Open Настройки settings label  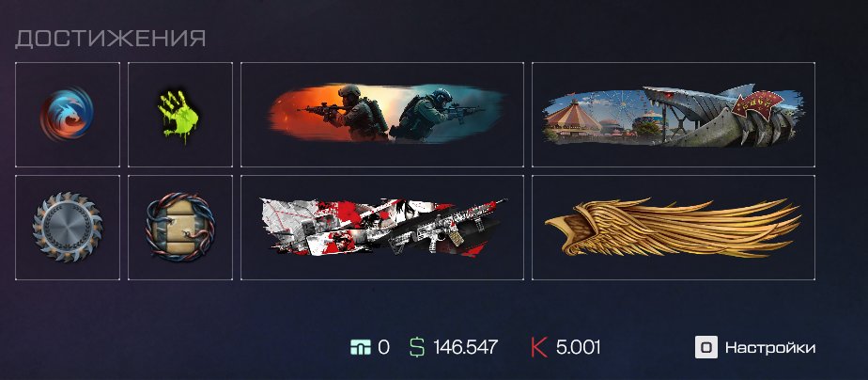(769, 348)
